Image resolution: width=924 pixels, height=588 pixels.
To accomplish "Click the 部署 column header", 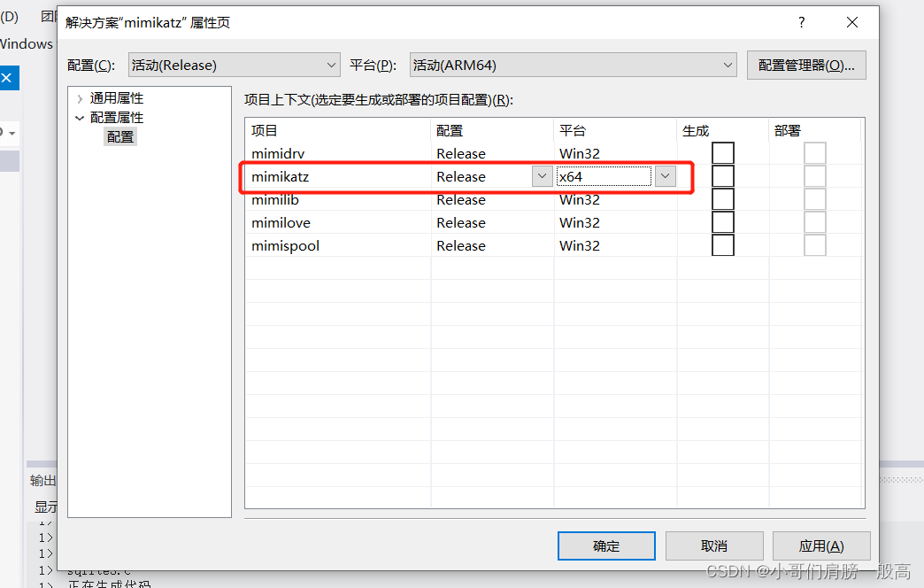I will pyautogui.click(x=815, y=130).
